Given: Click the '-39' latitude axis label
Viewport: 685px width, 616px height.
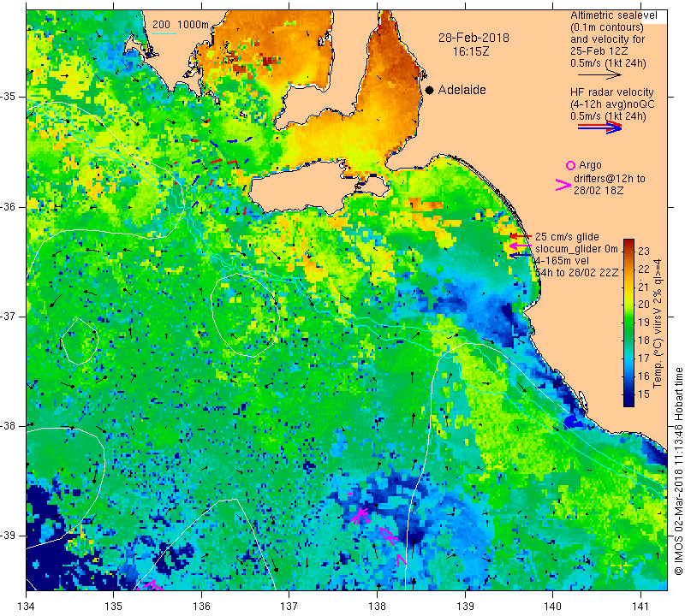Looking at the screenshot, I should click(9, 536).
